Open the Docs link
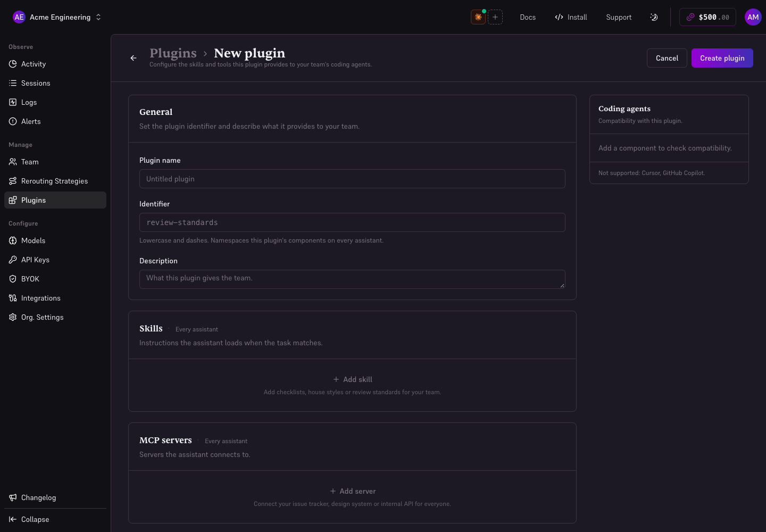Screen dimensions: 766x532 tap(528, 17)
